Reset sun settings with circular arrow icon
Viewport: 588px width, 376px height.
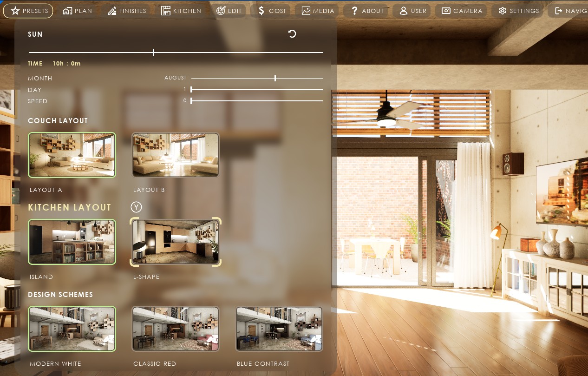pyautogui.click(x=292, y=33)
